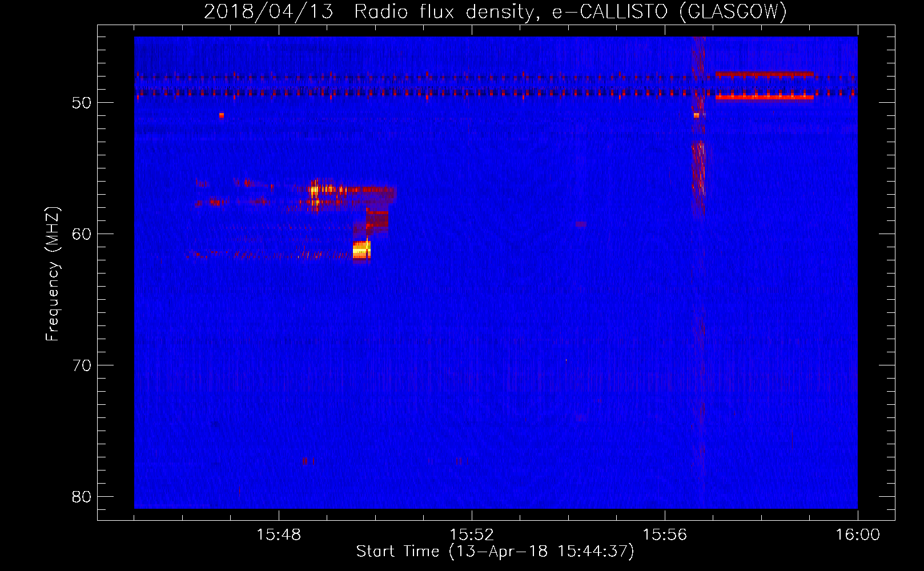This screenshot has height=571, width=924.
Task: Click the 15:52 time tick label
Action: 472,535
